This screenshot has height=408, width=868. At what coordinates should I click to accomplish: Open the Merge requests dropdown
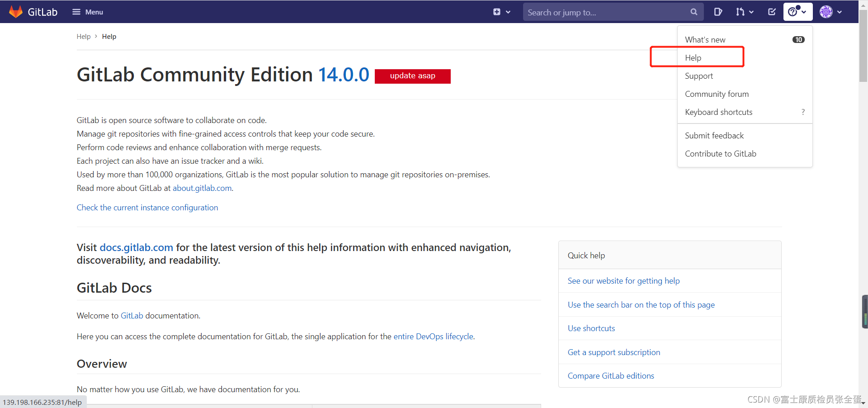(745, 12)
